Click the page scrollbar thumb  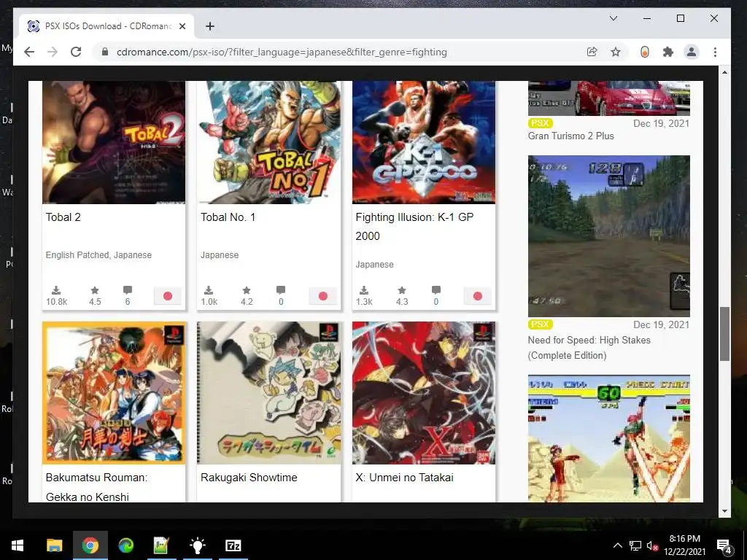[724, 334]
